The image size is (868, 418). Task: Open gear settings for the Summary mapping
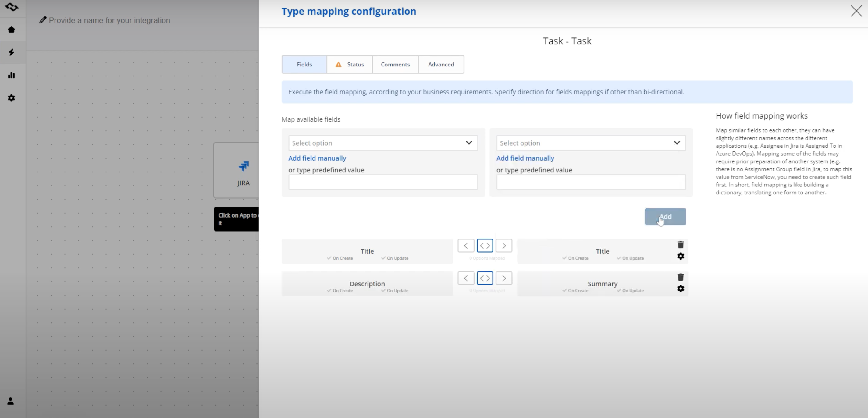point(681,289)
